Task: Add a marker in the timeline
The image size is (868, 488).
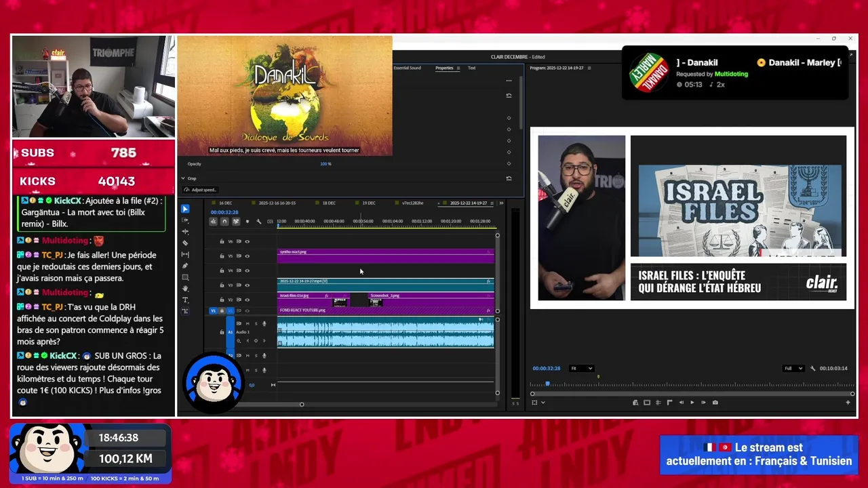Action: click(248, 222)
